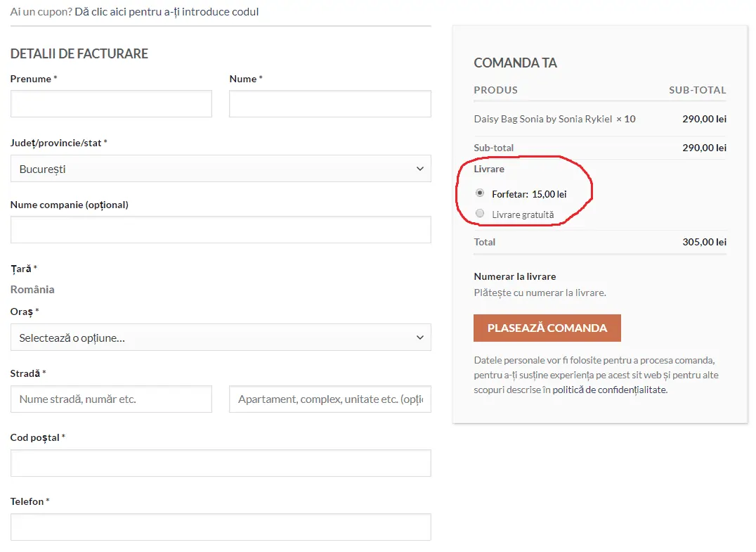Click the 'Numerar la livrare' payment method label
This screenshot has width=756, height=552.
pyautogui.click(x=515, y=276)
